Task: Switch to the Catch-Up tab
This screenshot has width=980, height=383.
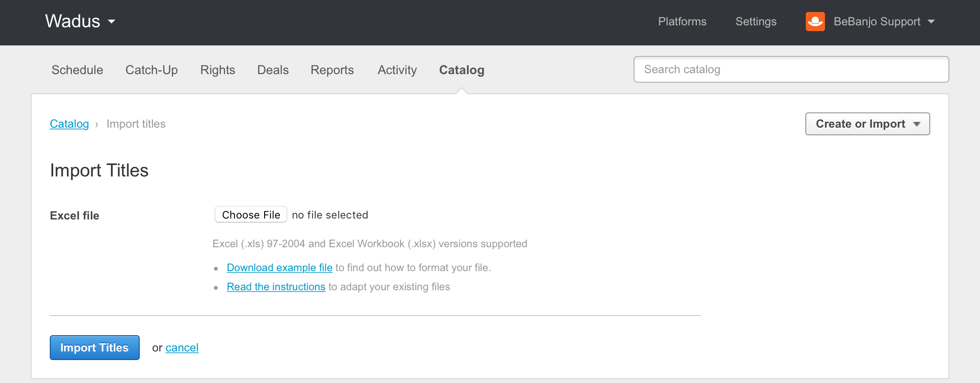Action: pyautogui.click(x=151, y=70)
